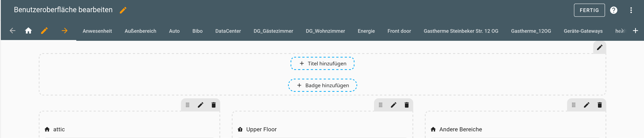644x138 pixels.
Task: Open the Energie tab
Action: (x=366, y=31)
